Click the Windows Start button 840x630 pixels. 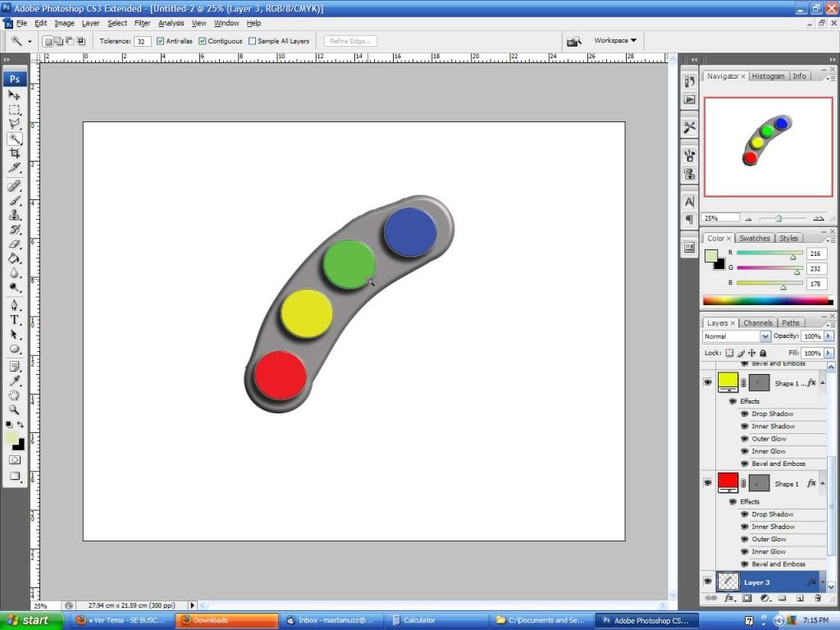click(x=30, y=620)
